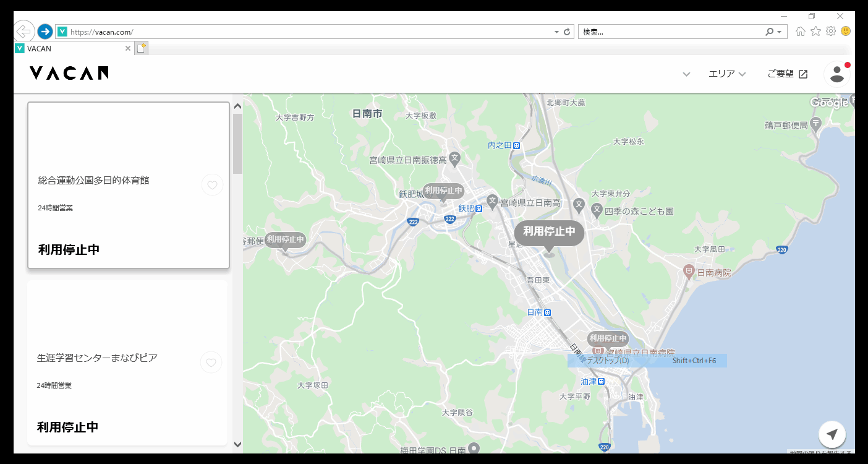
Task: Click the browser forward arrow button
Action: [x=45, y=32]
